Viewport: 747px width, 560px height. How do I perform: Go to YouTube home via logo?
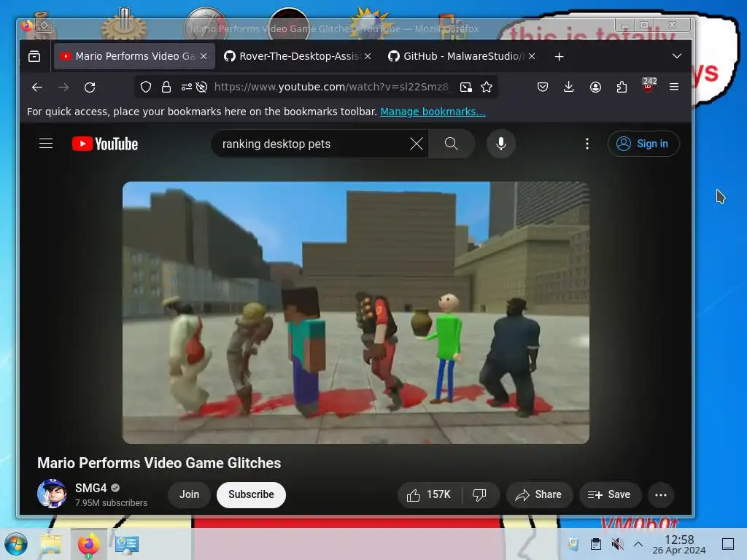(105, 144)
